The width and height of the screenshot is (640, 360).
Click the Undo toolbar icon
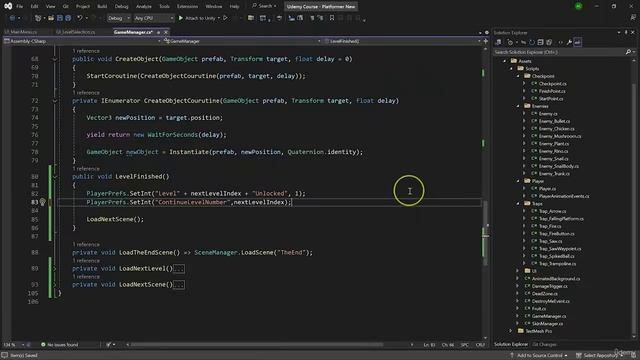pyautogui.click(x=80, y=18)
